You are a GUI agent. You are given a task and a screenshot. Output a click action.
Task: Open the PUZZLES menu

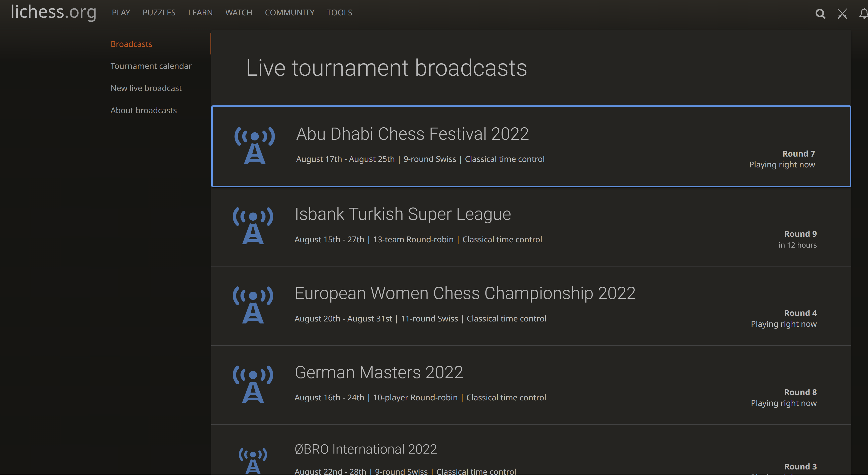pyautogui.click(x=159, y=12)
